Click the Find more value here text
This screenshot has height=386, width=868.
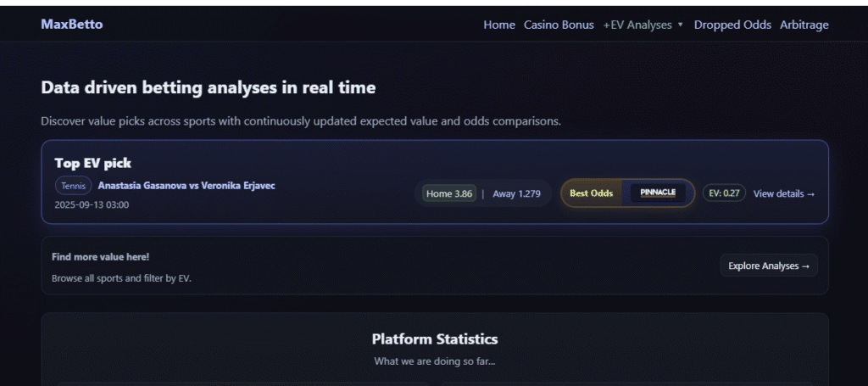pos(100,257)
